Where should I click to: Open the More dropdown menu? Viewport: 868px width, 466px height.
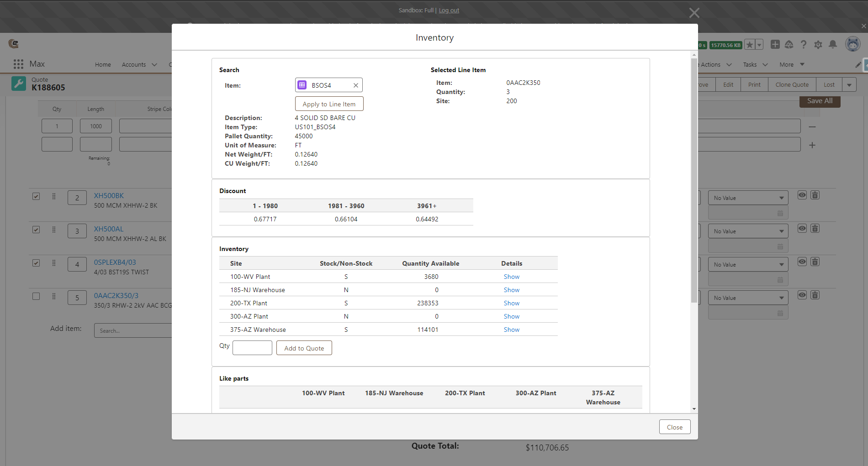pyautogui.click(x=790, y=64)
